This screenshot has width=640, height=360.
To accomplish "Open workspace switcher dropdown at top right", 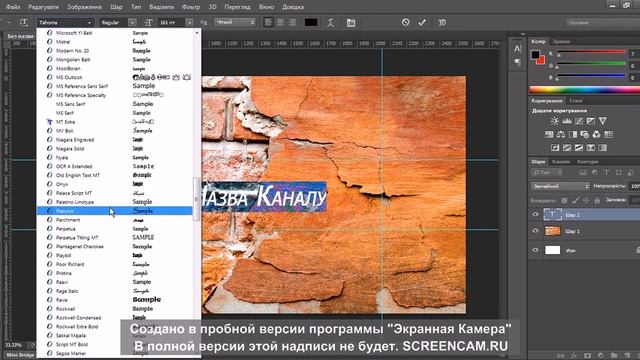I will click(602, 22).
